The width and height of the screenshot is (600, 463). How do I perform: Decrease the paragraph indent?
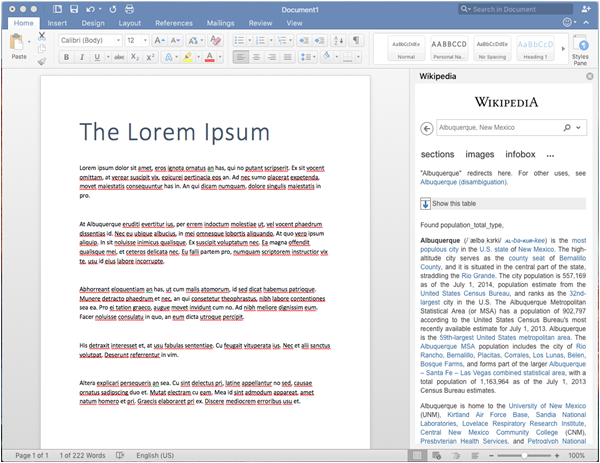[304, 40]
